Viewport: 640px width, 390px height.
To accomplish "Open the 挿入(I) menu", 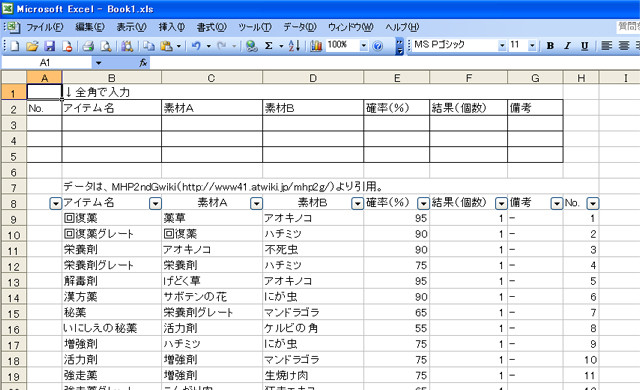I will point(171,27).
